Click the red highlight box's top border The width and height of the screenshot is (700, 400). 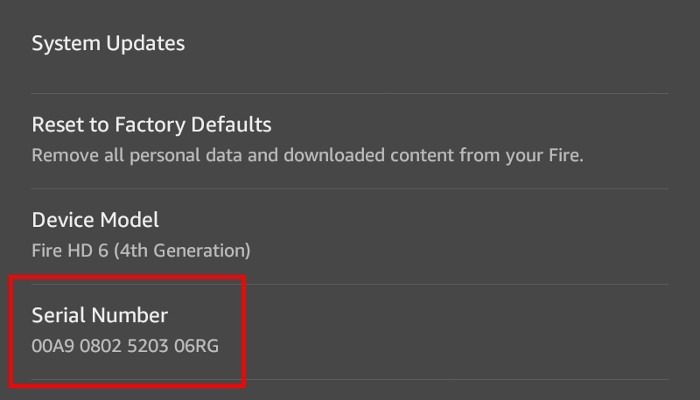[128, 282]
